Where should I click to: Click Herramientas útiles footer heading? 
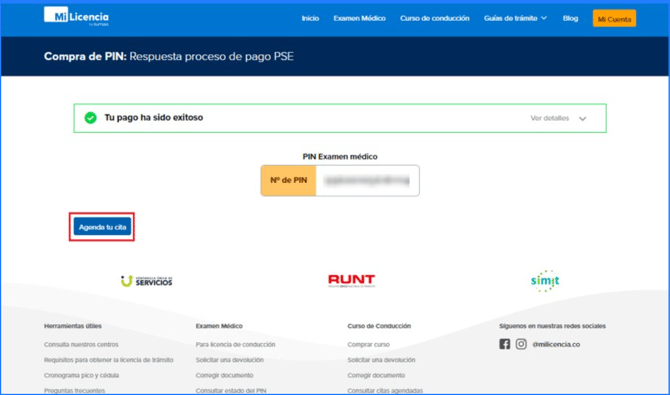[73, 326]
